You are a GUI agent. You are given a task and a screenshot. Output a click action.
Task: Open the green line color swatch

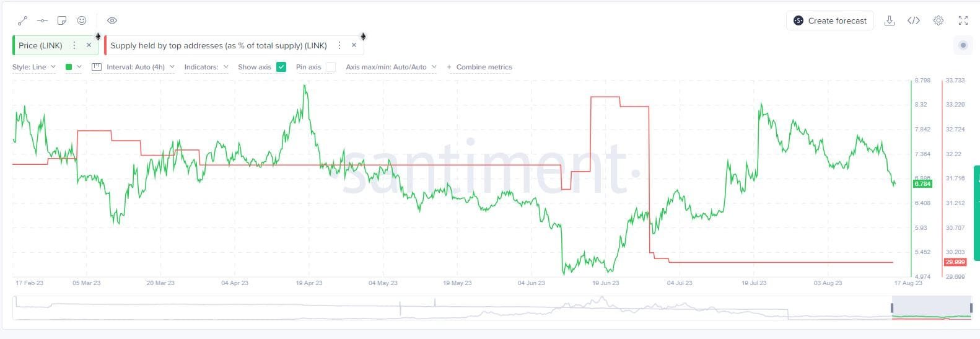coord(69,67)
